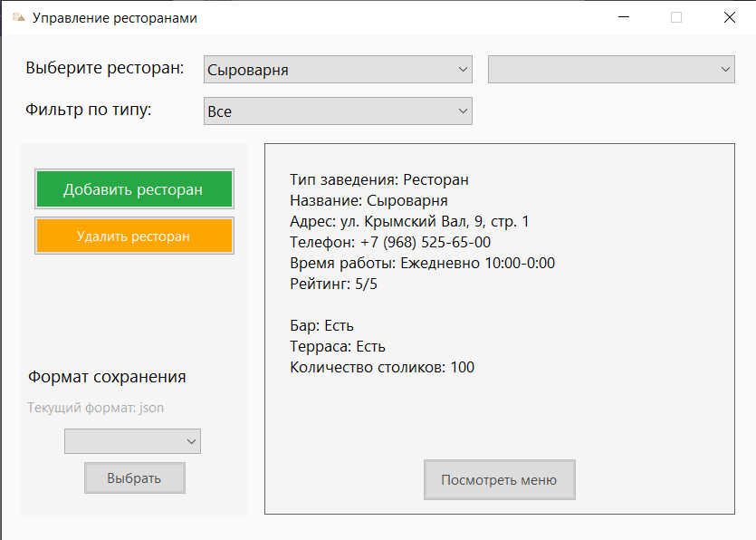Viewport: 756px width, 540px height.
Task: Click the Посмотреть меню button
Action: point(500,479)
